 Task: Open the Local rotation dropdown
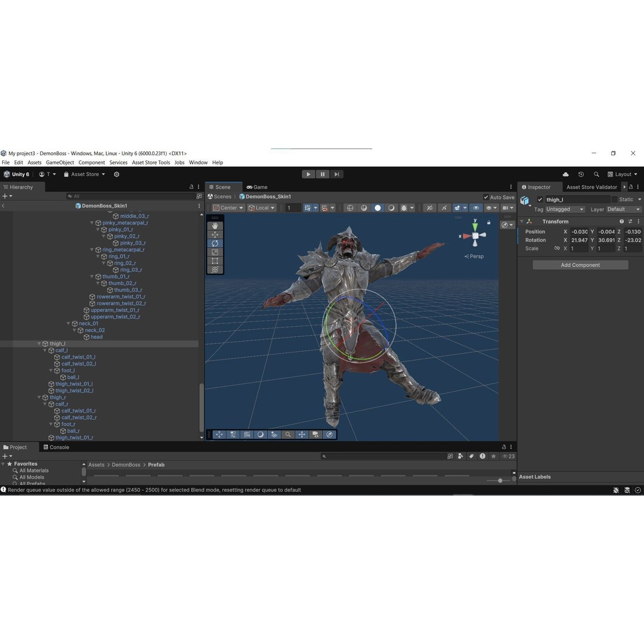tap(262, 208)
